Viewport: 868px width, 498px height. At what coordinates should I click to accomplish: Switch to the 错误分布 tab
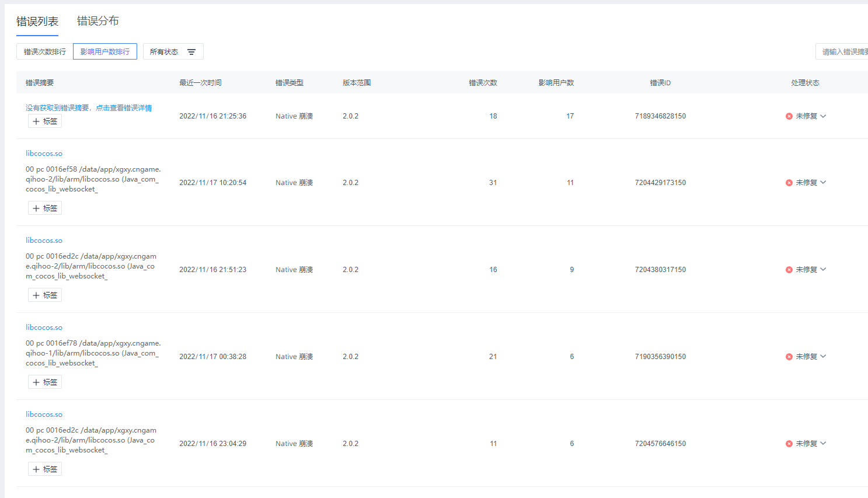[x=98, y=22]
